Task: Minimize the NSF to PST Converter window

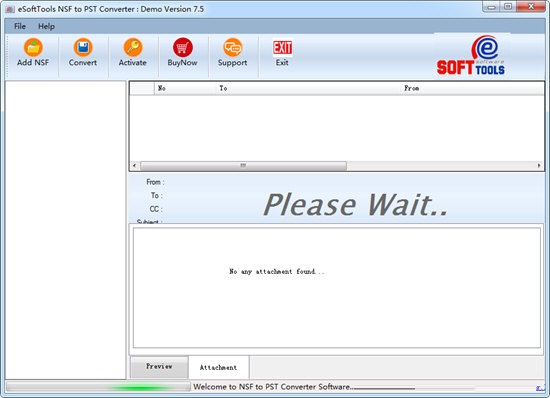Action: click(x=491, y=6)
